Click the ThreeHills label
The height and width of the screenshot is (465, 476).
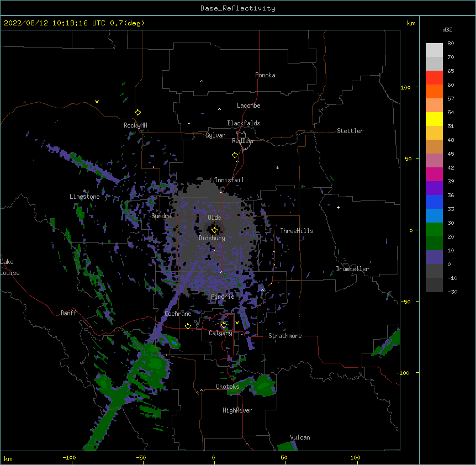[297, 231]
